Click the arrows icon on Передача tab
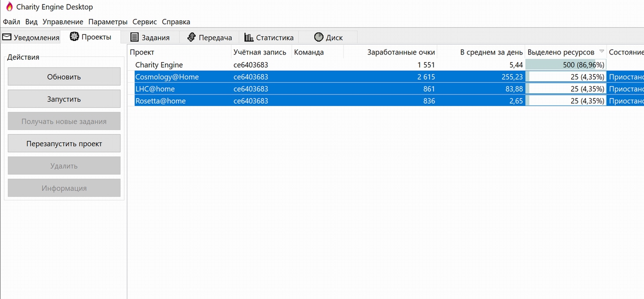 point(191,37)
